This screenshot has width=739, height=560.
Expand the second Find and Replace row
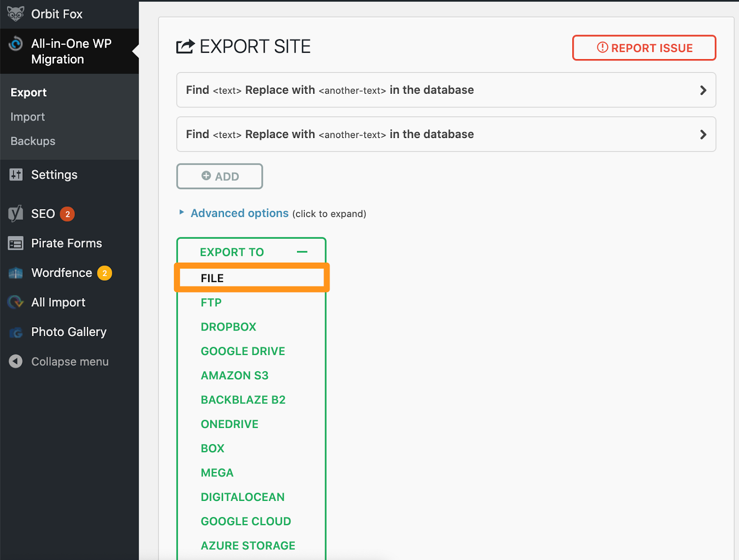click(x=703, y=134)
